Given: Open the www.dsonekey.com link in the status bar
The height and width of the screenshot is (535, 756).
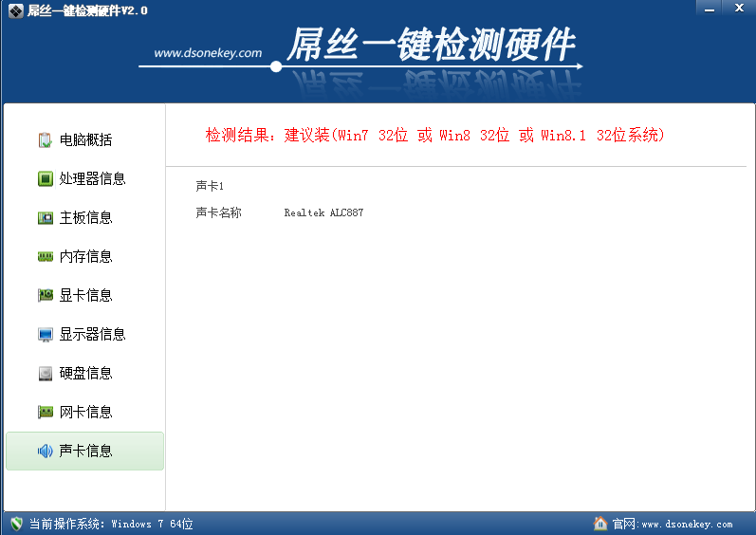Looking at the screenshot, I should coord(687,525).
